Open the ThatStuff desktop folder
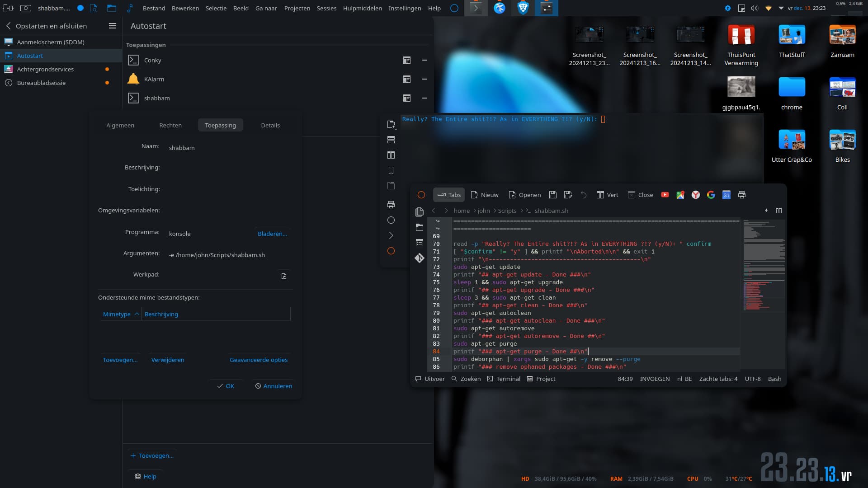This screenshot has width=868, height=488. point(792,41)
